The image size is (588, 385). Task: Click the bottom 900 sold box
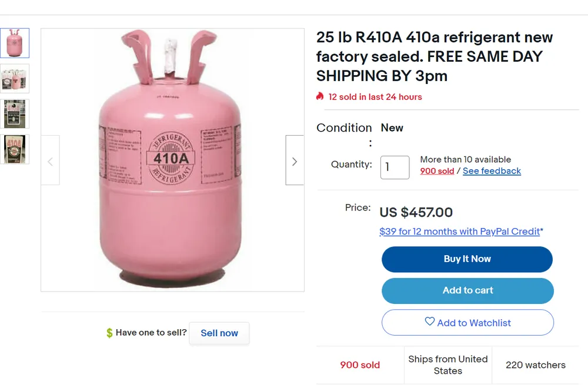tap(360, 365)
